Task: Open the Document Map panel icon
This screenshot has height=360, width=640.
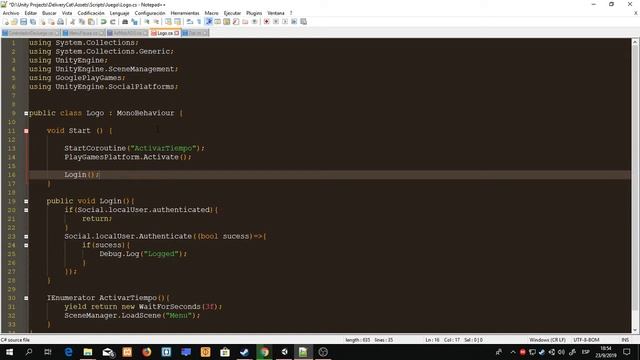Action: click(x=227, y=22)
